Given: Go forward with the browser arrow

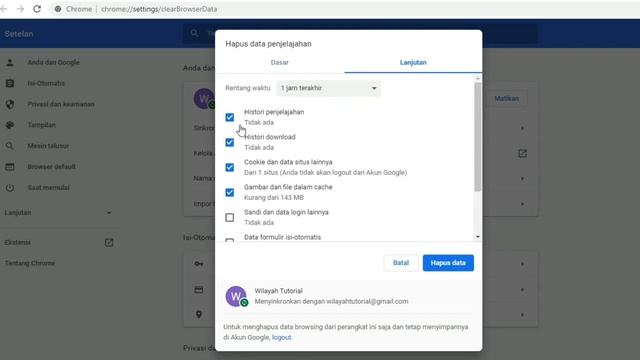Looking at the screenshot, I should [x=20, y=9].
